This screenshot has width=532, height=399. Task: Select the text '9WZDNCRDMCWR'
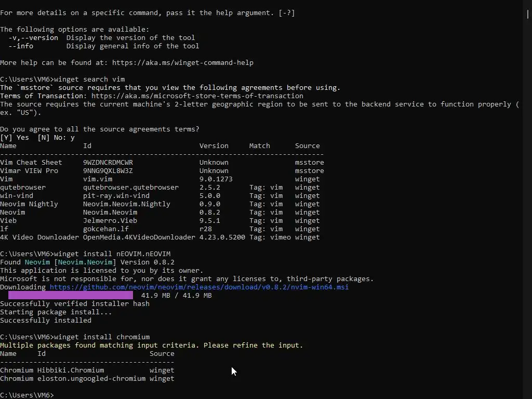coord(108,163)
